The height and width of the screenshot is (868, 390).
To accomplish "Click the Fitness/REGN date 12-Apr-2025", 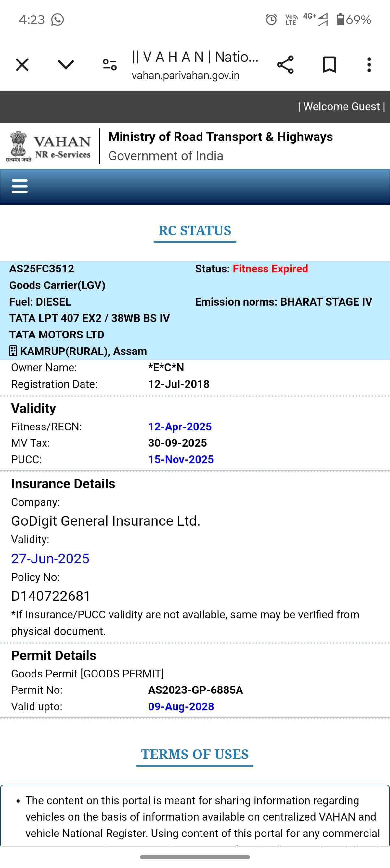I will click(x=180, y=427).
